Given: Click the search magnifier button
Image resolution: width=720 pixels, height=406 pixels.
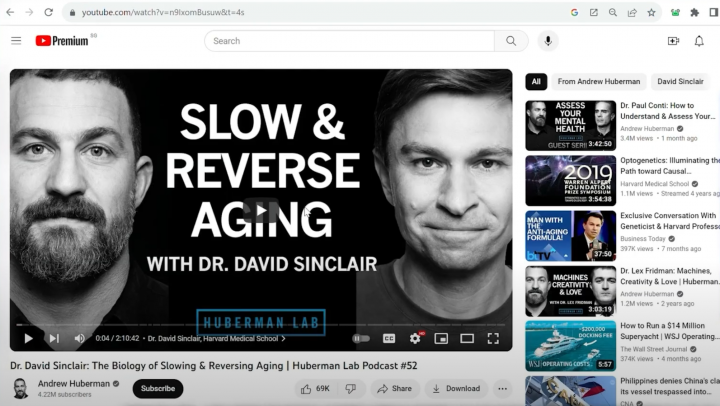Looking at the screenshot, I should 511,41.
